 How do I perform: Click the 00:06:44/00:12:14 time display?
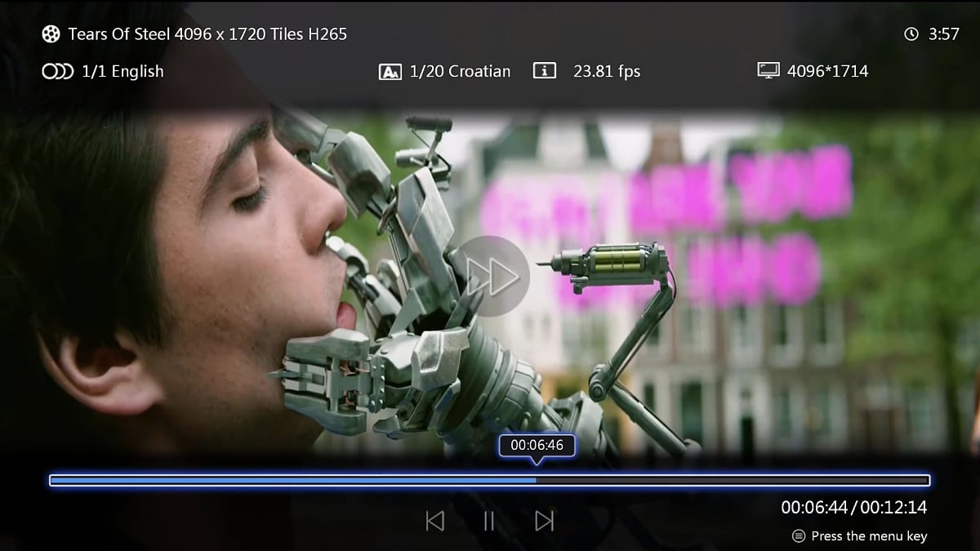[853, 507]
